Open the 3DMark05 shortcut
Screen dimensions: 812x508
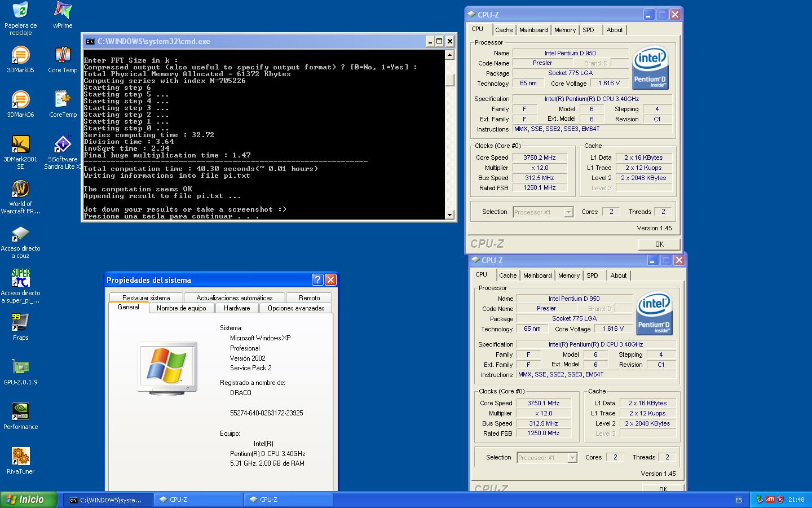coord(21,55)
